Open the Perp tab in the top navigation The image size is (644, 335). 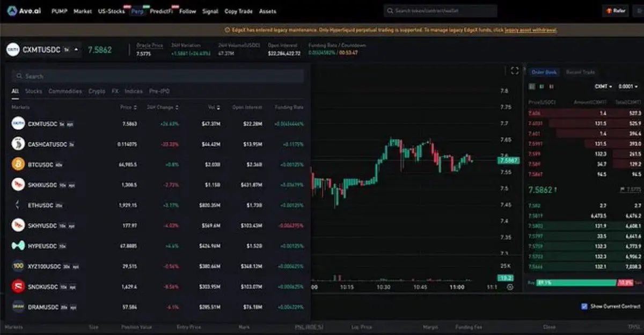(x=137, y=11)
